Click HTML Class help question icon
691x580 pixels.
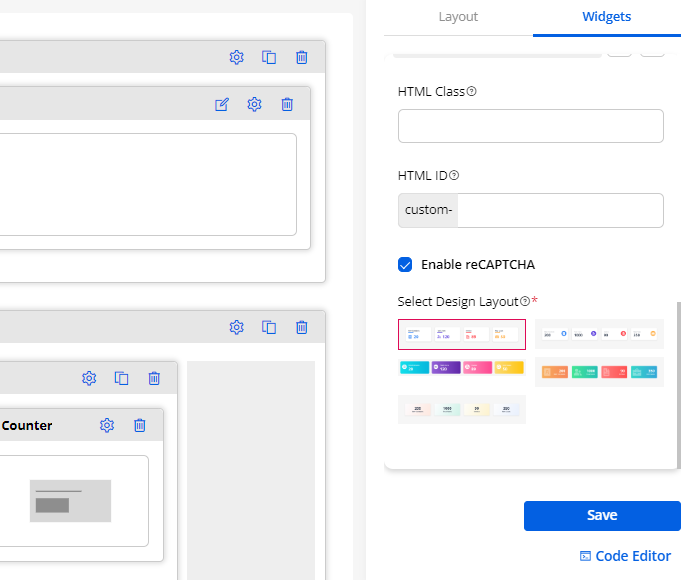[472, 92]
